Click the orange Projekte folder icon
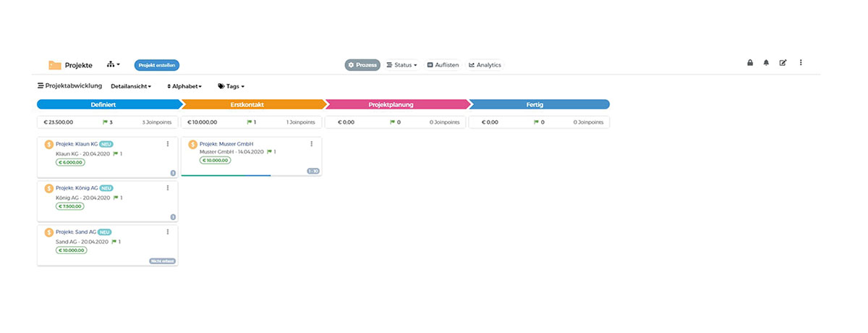Viewport: 868px width, 333px height. coord(55,65)
